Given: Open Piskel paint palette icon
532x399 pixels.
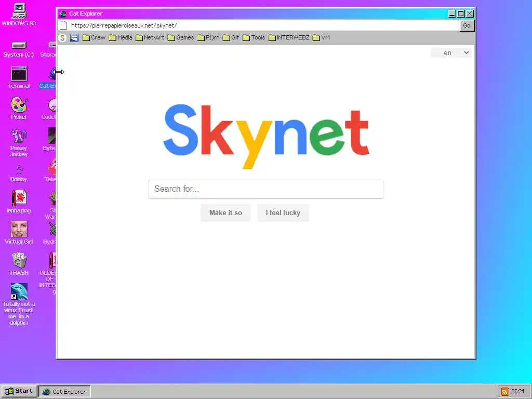Looking at the screenshot, I should click(19, 105).
